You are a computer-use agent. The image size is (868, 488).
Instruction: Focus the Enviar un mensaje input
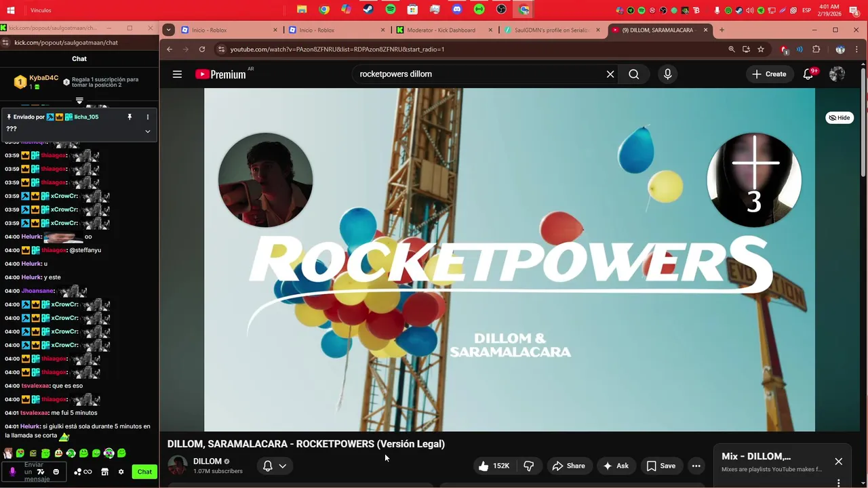[x=34, y=472]
